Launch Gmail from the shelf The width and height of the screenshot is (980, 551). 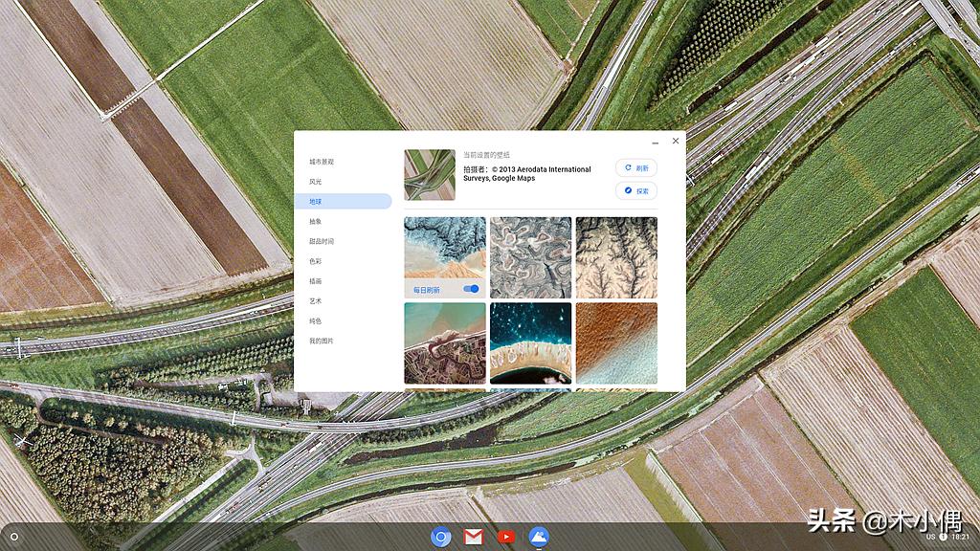(474, 537)
